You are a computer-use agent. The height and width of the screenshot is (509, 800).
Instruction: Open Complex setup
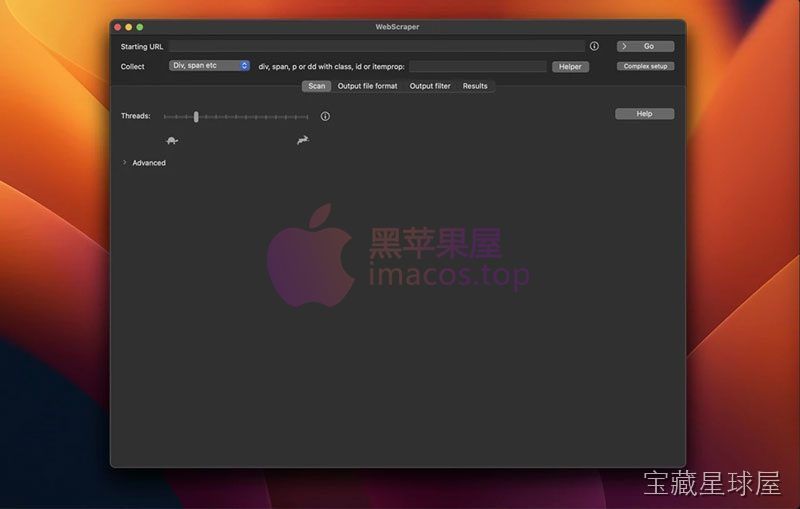pyautogui.click(x=645, y=66)
